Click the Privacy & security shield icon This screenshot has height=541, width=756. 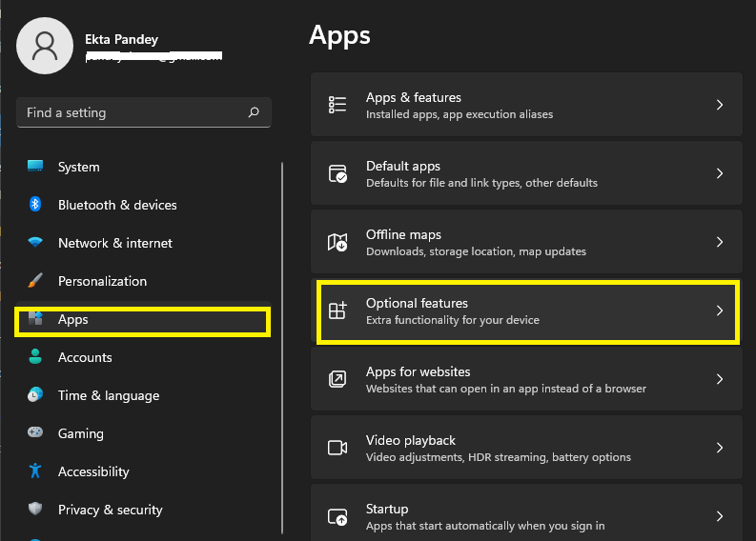tap(35, 510)
